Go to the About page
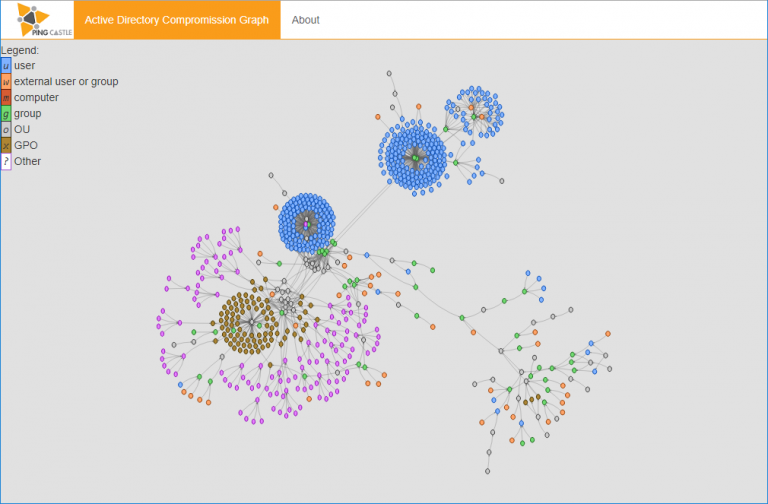The height and width of the screenshot is (504, 768). click(x=305, y=20)
